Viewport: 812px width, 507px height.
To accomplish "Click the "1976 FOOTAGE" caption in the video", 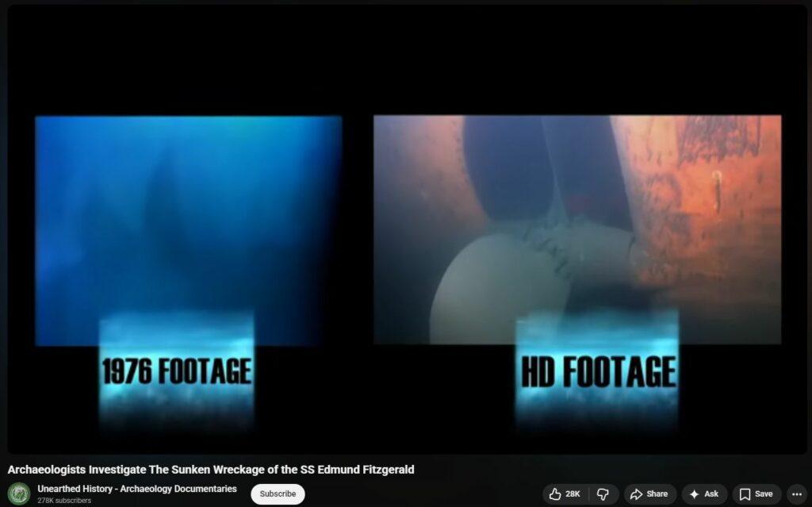I will (176, 371).
